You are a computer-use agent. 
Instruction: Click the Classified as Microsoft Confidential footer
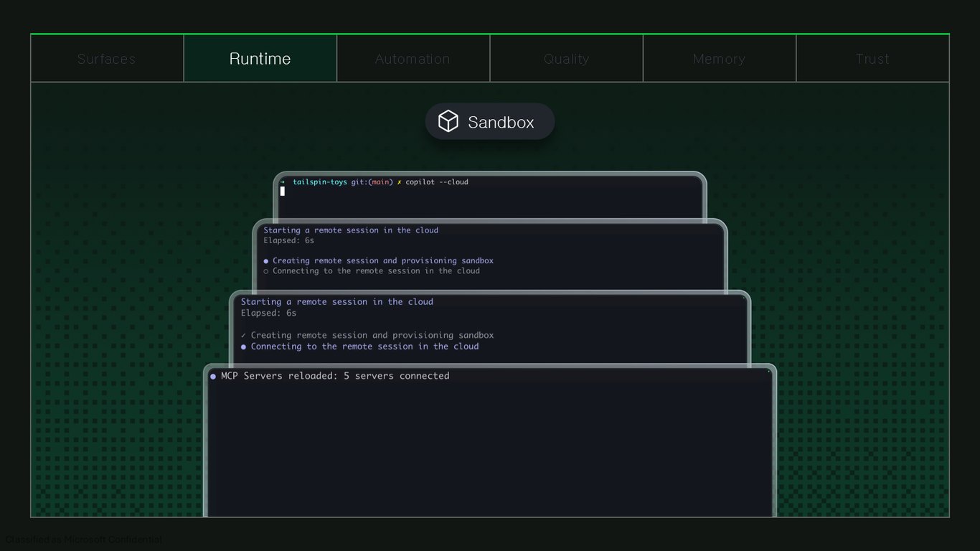84,540
